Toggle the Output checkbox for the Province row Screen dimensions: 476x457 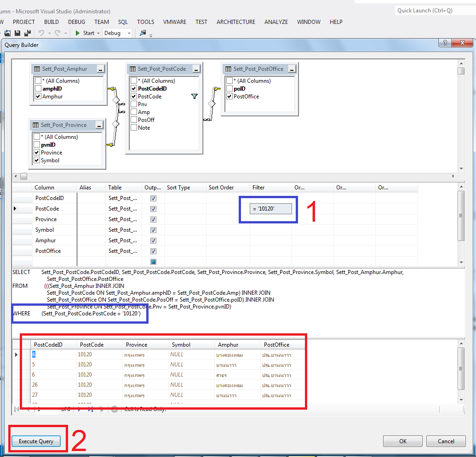coord(154,219)
